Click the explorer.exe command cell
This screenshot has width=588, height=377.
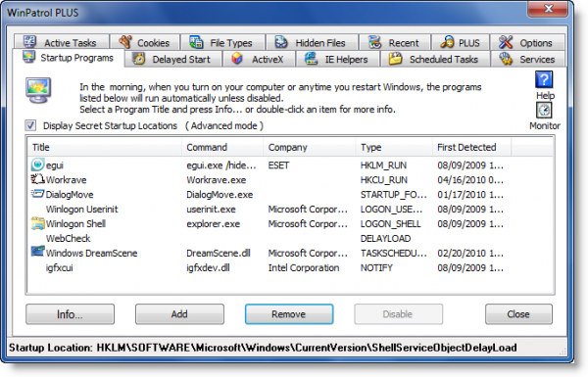(214, 223)
